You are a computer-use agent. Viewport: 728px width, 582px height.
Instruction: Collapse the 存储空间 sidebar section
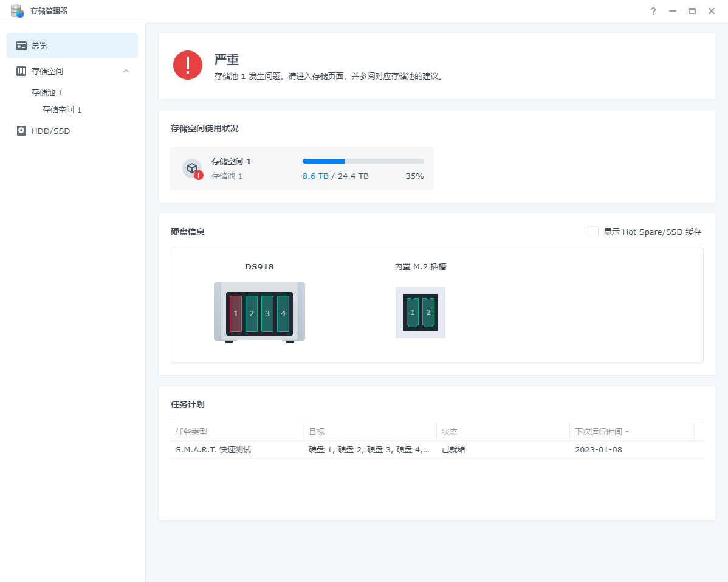tap(126, 71)
